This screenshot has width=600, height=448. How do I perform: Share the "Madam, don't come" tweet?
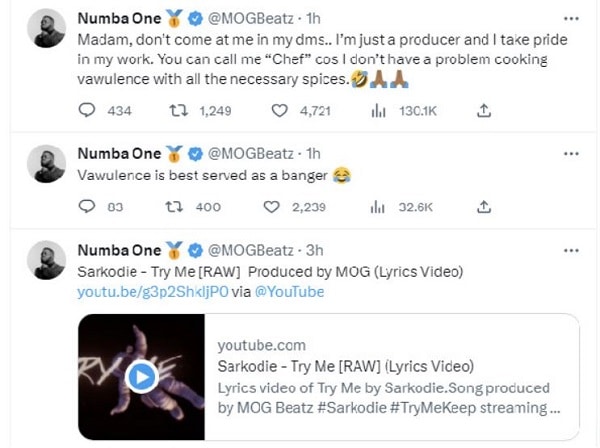(484, 111)
